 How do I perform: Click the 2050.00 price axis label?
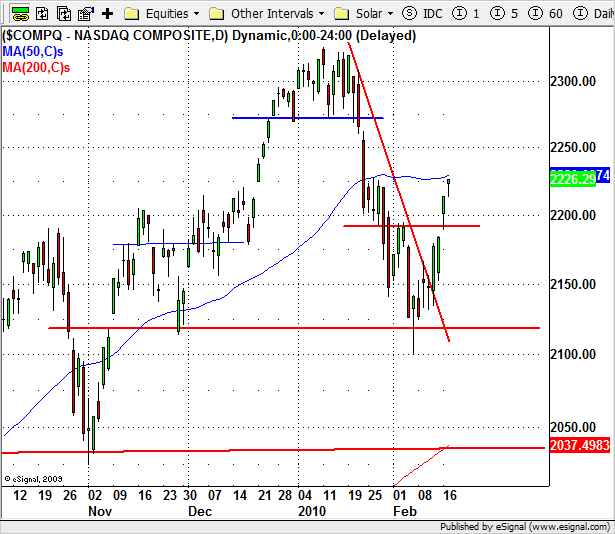[573, 427]
